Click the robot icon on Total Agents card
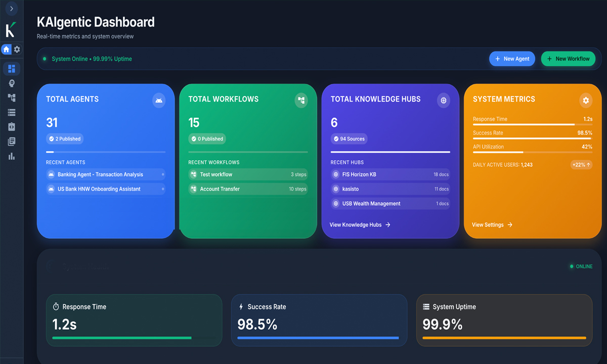 coord(159,101)
